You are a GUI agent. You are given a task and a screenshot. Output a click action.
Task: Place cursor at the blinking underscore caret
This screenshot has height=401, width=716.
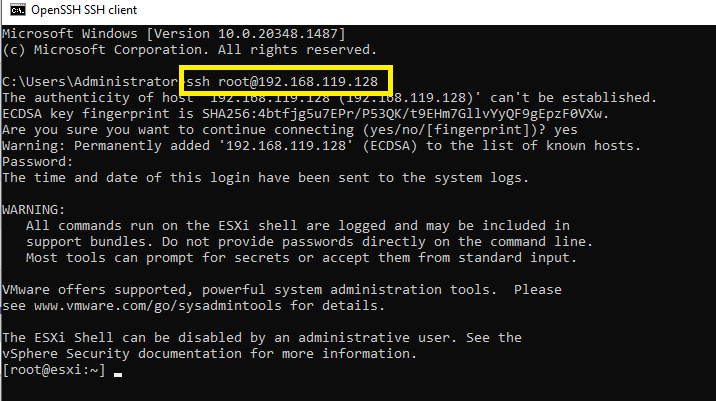[118, 375]
